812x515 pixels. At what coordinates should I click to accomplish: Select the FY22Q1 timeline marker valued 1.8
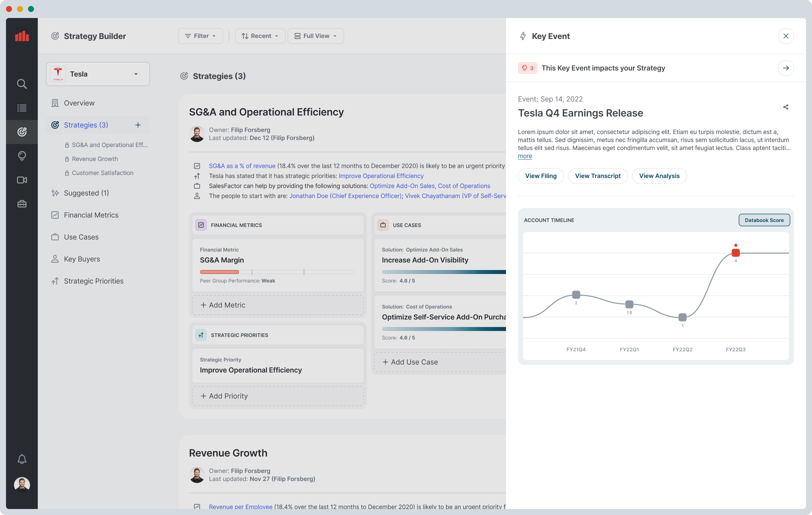[629, 305]
